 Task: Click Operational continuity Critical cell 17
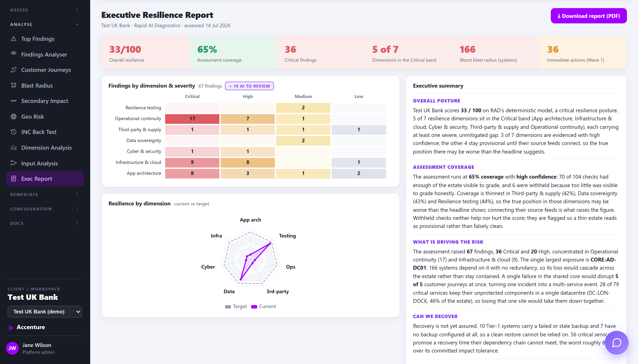point(192,118)
